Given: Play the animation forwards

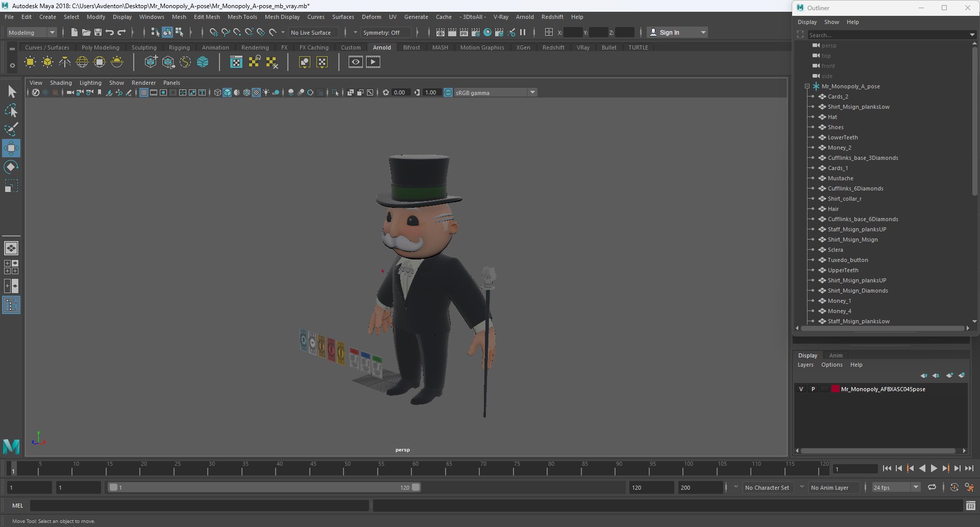Looking at the screenshot, I should point(934,468).
